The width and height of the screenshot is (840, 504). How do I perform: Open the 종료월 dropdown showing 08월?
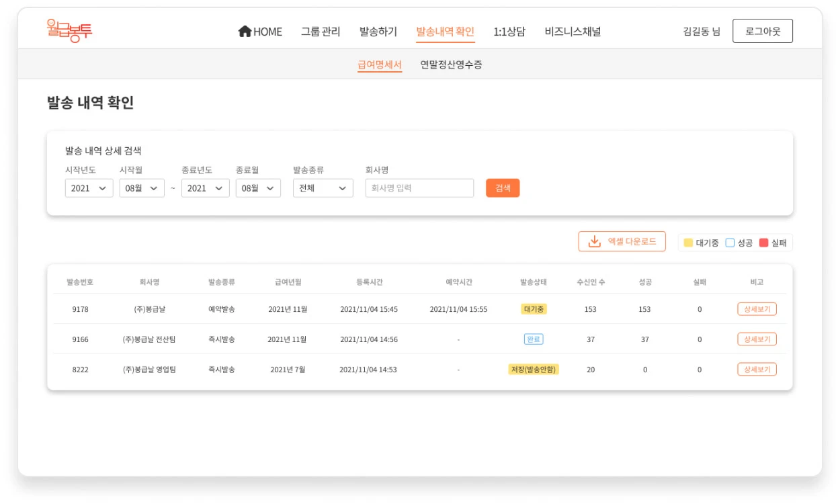[x=258, y=188]
